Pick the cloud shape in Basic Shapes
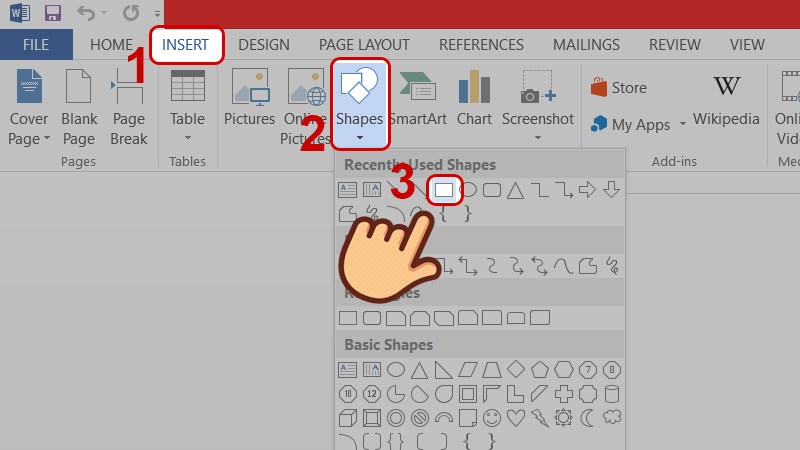This screenshot has width=800, height=450. (x=613, y=417)
